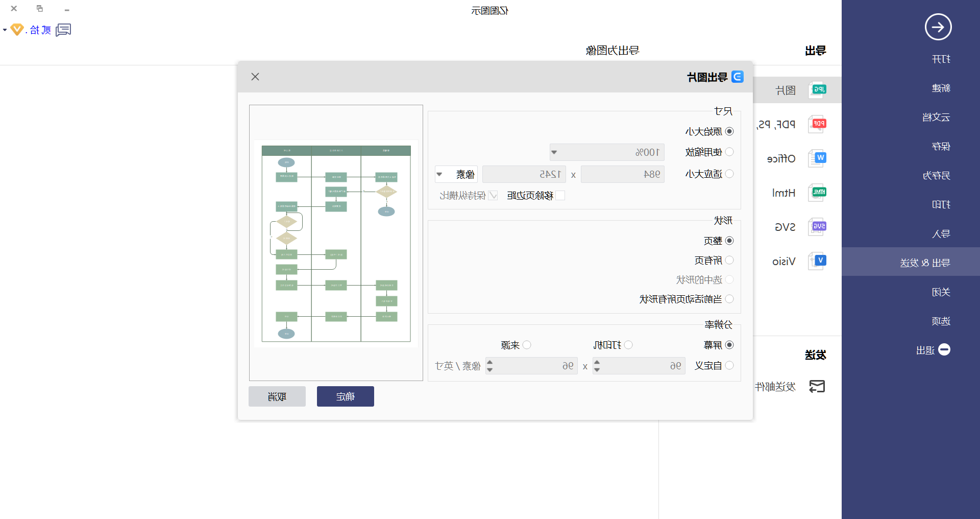The image size is (980, 519).
Task: Click the height field showing 1245
Action: coord(524,174)
